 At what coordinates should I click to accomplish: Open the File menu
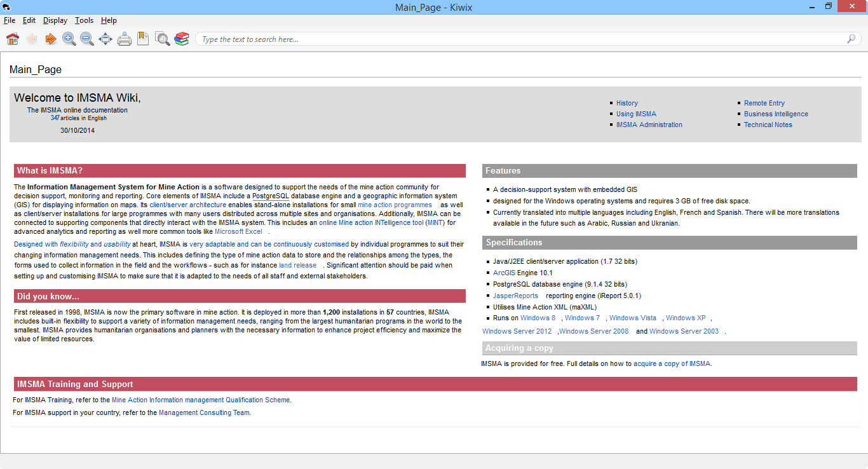[x=10, y=20]
